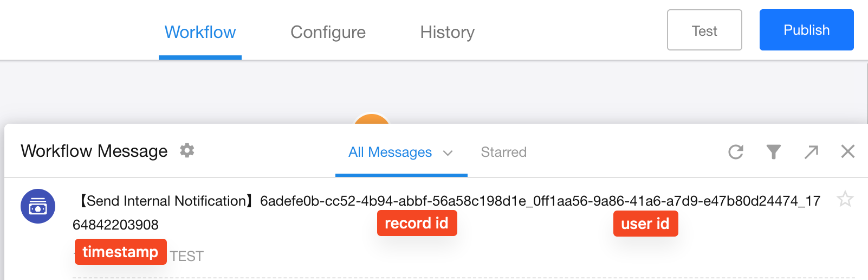Open Workflow Message settings gear

pos(187,150)
